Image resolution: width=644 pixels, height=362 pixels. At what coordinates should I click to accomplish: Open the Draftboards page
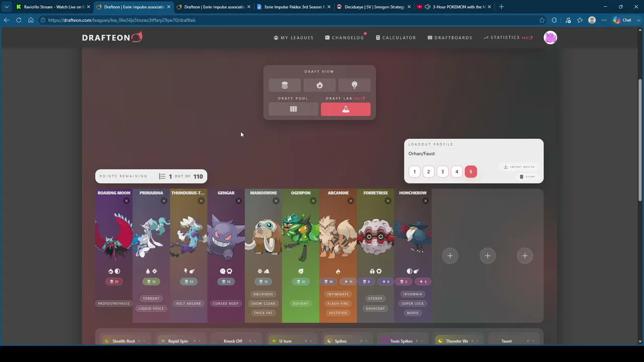pyautogui.click(x=450, y=38)
